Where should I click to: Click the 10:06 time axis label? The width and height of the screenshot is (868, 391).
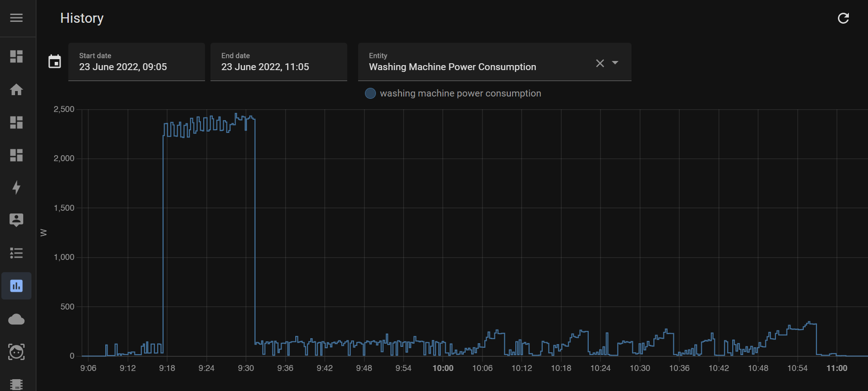tap(483, 368)
